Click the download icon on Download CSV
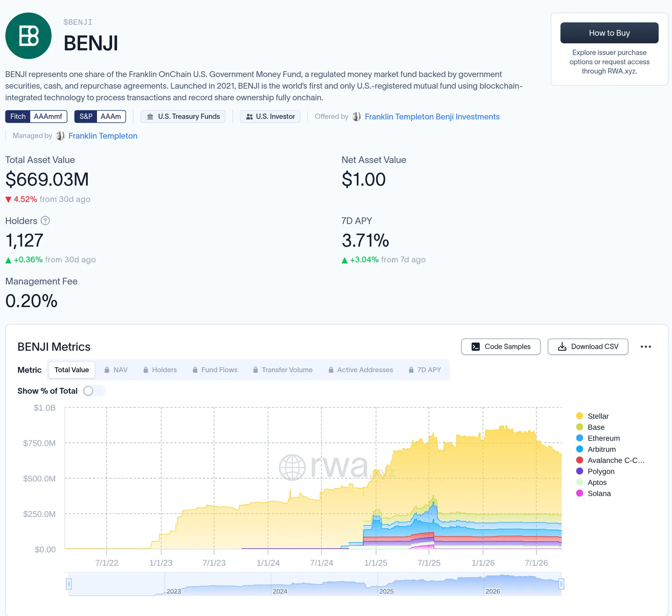The height and width of the screenshot is (616, 672). tap(562, 347)
